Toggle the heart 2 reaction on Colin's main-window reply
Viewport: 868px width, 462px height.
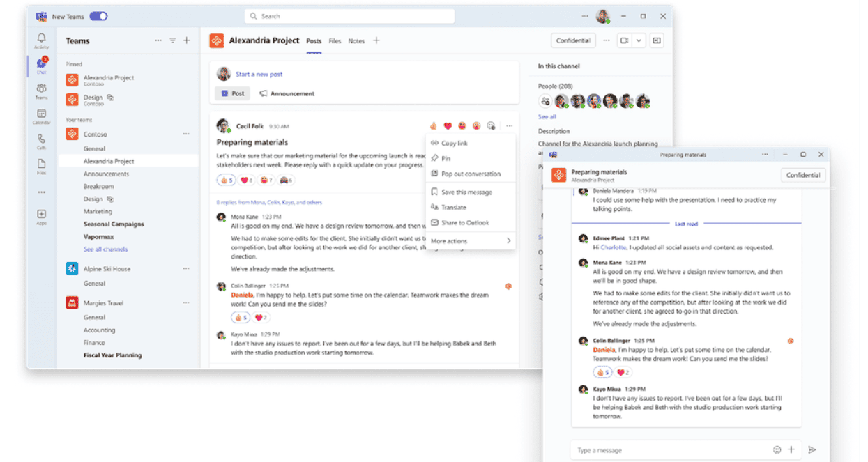coord(260,318)
